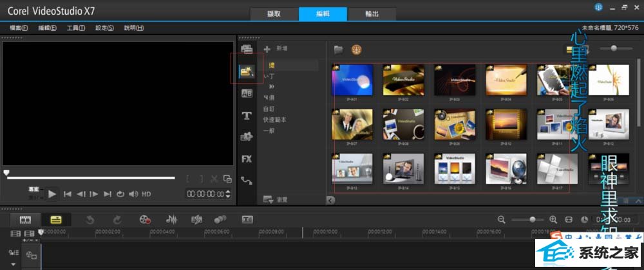Image resolution: width=644 pixels, height=270 pixels.
Task: Adjust the preview timecode stepper arrows
Action: coord(229,194)
